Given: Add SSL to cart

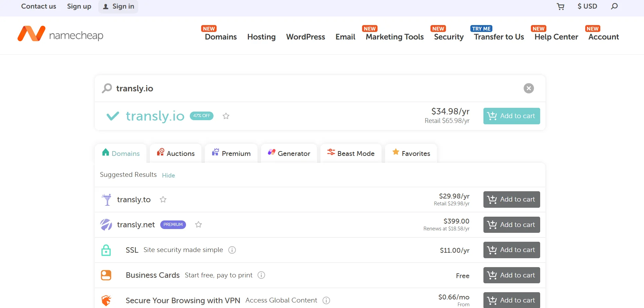Looking at the screenshot, I should click(511, 250).
